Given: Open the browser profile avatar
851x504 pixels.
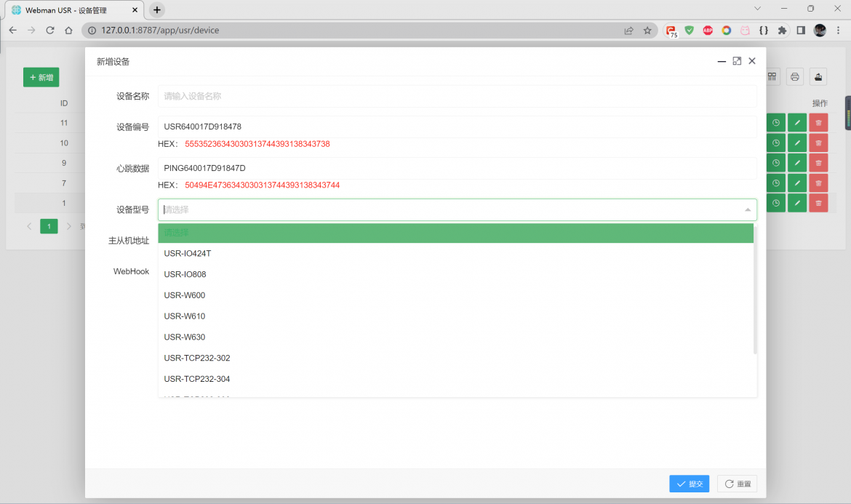Looking at the screenshot, I should [x=820, y=31].
